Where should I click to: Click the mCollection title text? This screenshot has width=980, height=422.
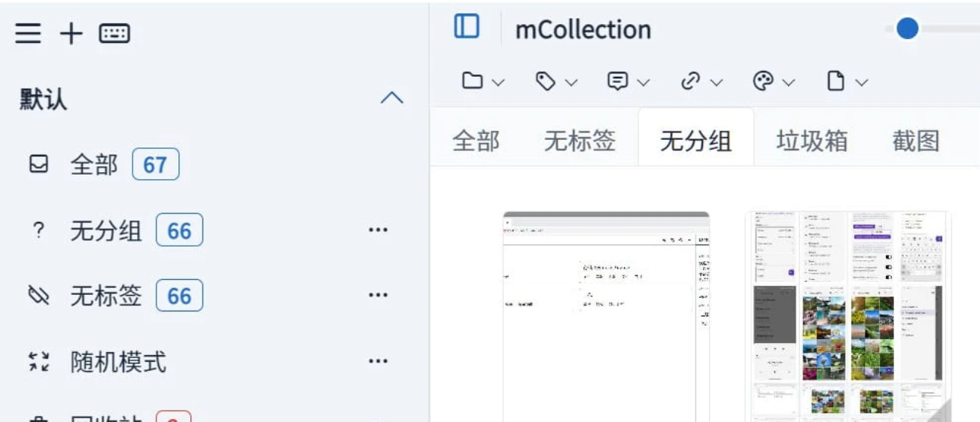point(583,29)
